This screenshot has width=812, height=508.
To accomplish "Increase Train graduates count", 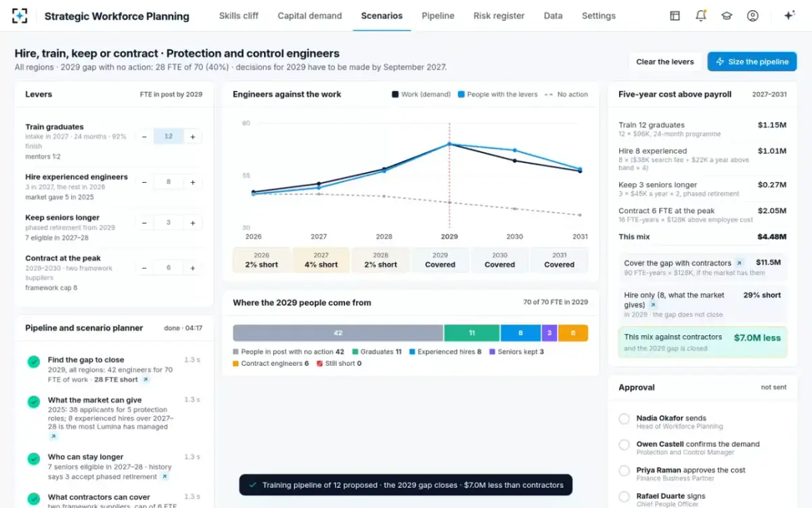I will click(192, 137).
